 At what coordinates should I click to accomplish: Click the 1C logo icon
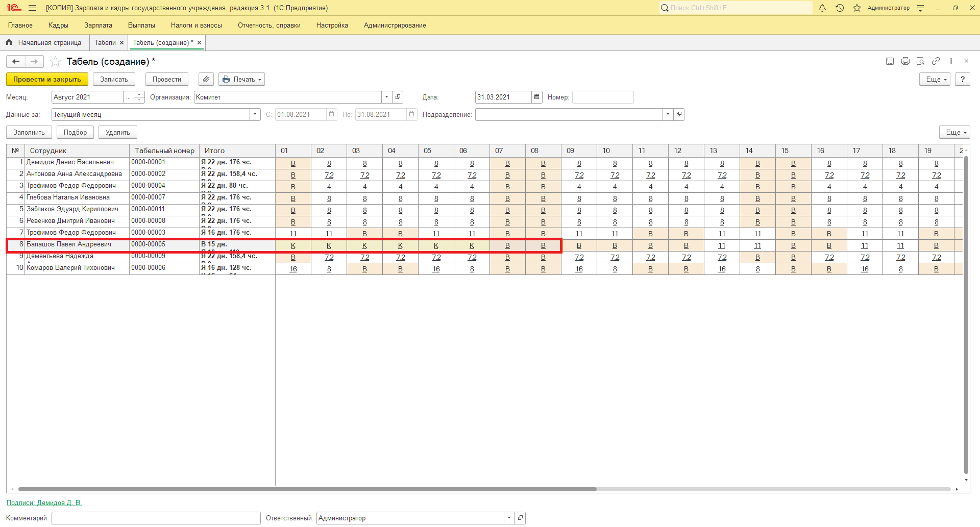[14, 8]
